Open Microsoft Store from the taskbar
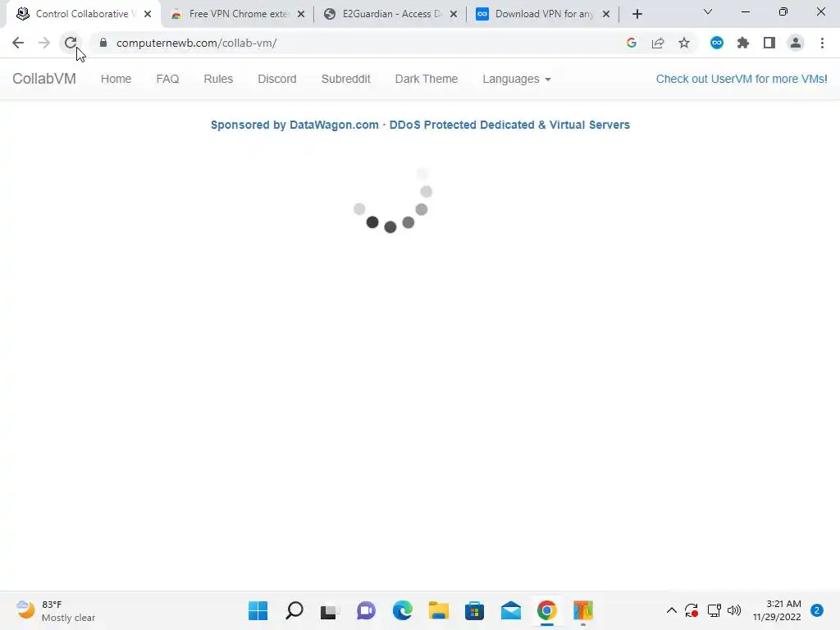The height and width of the screenshot is (630, 840). [475, 610]
